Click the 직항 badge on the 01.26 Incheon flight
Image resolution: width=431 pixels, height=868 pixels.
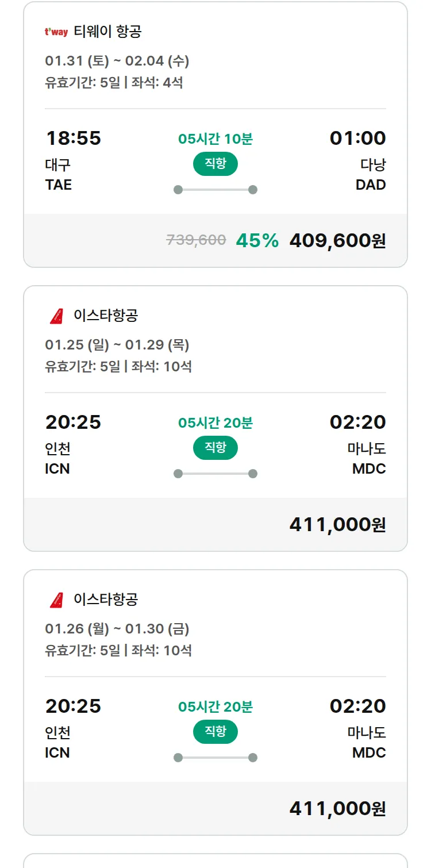coord(215,732)
